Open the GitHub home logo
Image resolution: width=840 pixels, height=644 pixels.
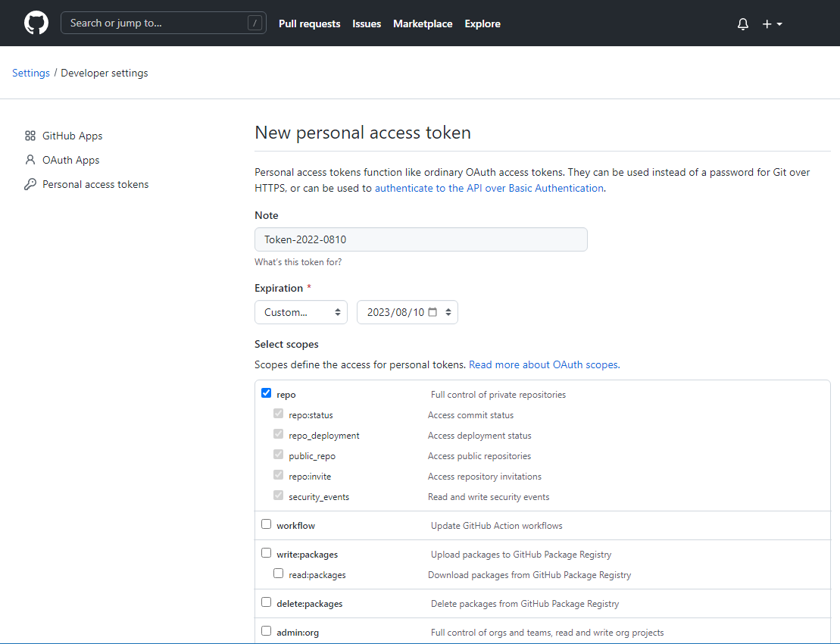(x=36, y=23)
